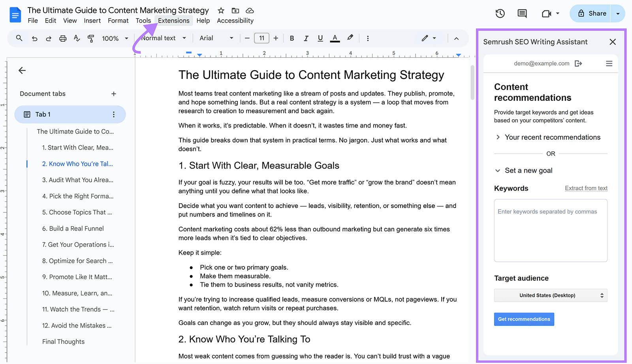Screen dimensions: 632x364
Task: Toggle underline formatting
Action: click(320, 38)
